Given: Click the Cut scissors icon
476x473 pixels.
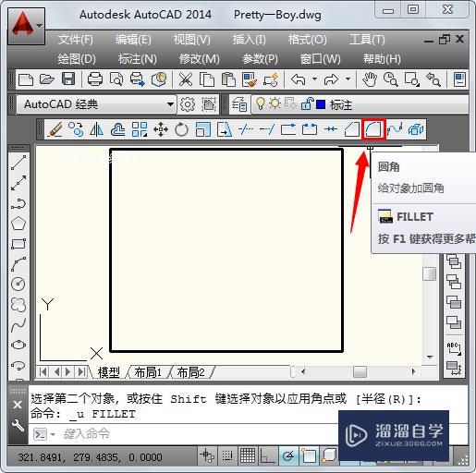Looking at the screenshot, I should (x=186, y=79).
